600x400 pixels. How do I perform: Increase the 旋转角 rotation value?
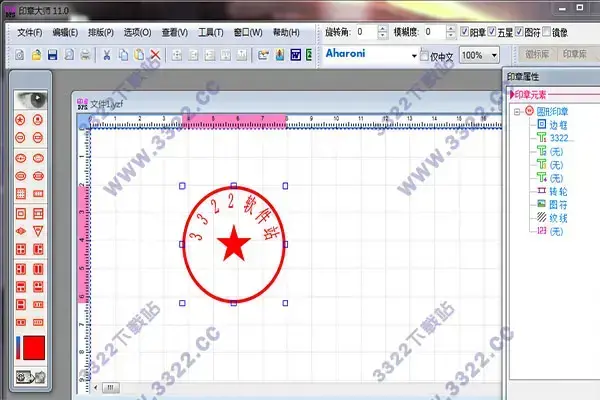[382, 29]
